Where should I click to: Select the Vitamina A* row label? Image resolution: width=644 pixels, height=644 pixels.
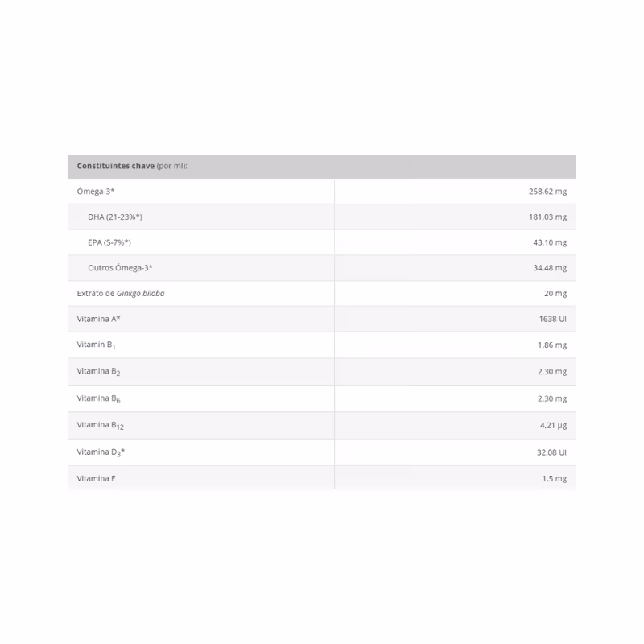pos(98,319)
